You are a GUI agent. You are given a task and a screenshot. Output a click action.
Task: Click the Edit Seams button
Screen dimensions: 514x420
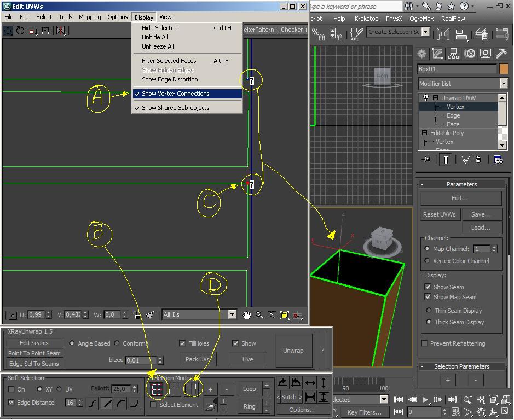34,343
